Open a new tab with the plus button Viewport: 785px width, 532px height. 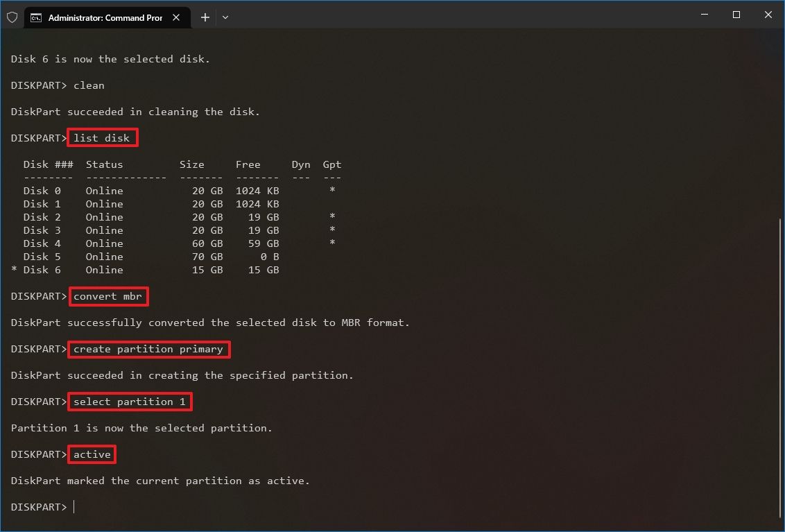pyautogui.click(x=205, y=17)
